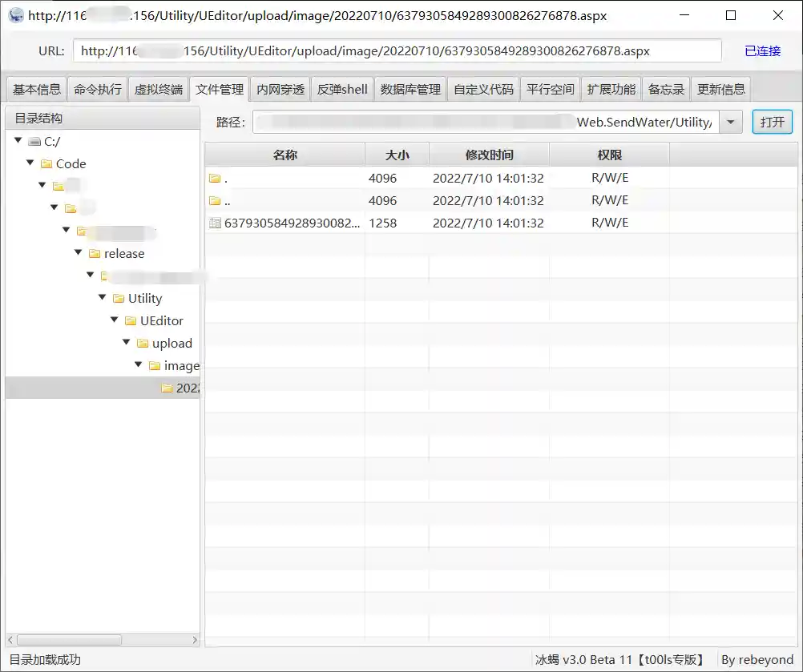This screenshot has height=672, width=803.
Task: Click the current directory '.' folder icon
Action: [215, 179]
